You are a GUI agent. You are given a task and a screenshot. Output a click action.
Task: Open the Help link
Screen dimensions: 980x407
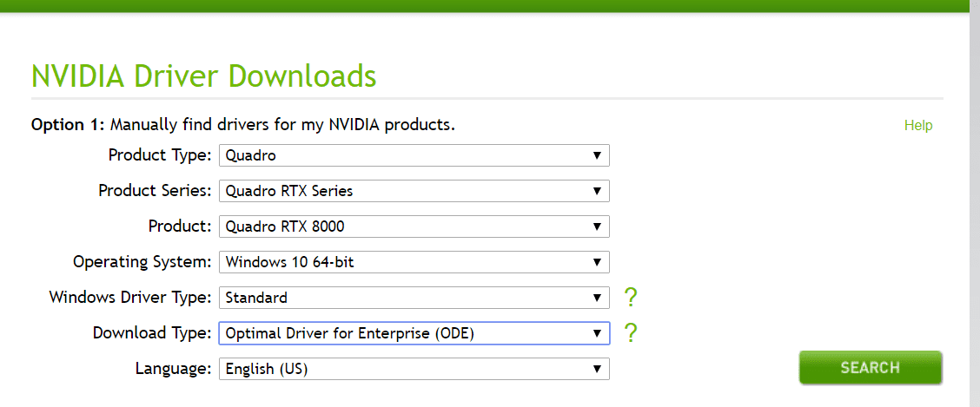coord(917,126)
